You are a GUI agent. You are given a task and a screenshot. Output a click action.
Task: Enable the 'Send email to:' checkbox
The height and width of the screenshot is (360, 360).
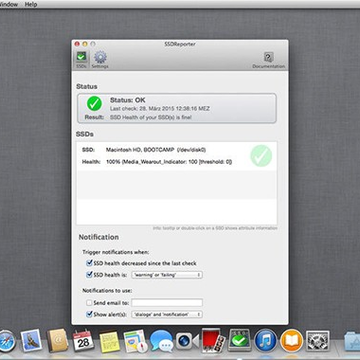pyautogui.click(x=89, y=303)
